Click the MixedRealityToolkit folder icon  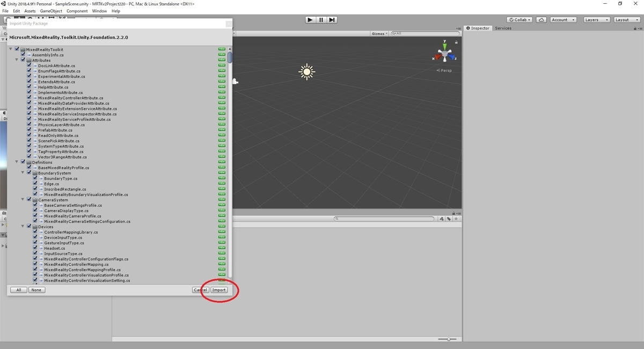[x=23, y=49]
